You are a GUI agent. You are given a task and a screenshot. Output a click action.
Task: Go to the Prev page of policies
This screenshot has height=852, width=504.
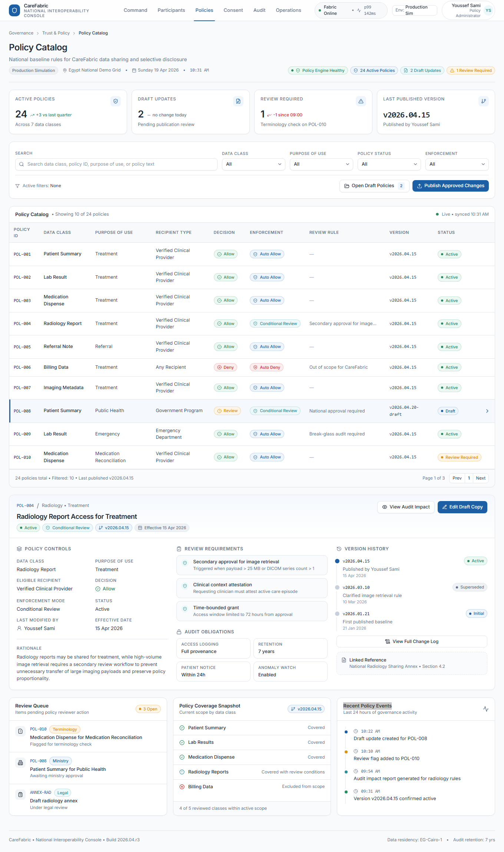tap(457, 478)
